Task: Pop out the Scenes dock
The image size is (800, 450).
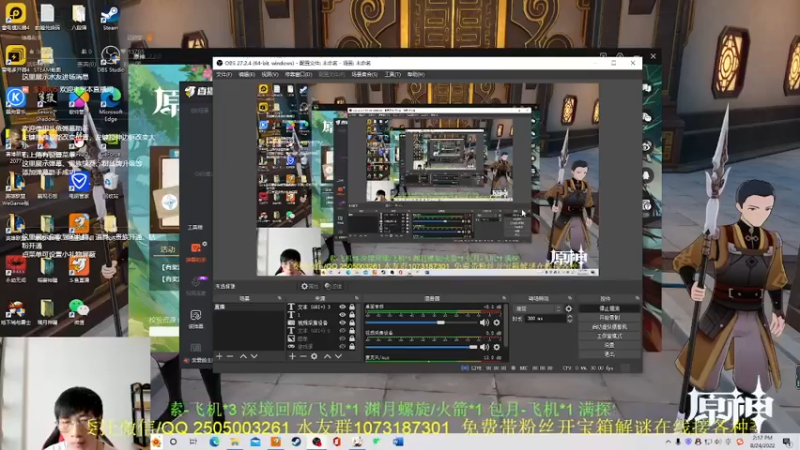Action: pyautogui.click(x=279, y=298)
